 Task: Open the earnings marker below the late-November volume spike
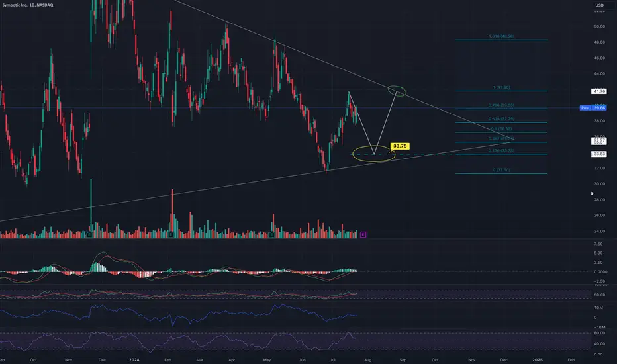(89, 234)
